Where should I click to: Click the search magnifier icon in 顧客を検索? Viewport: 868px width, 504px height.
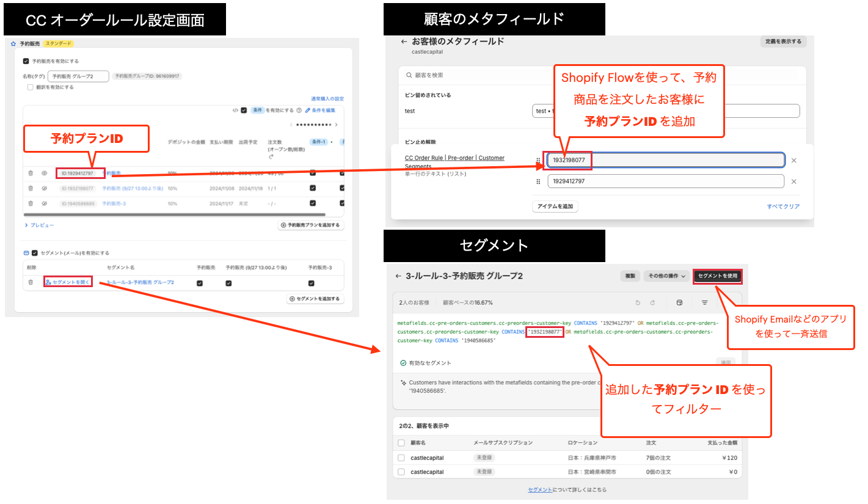pyautogui.click(x=408, y=75)
